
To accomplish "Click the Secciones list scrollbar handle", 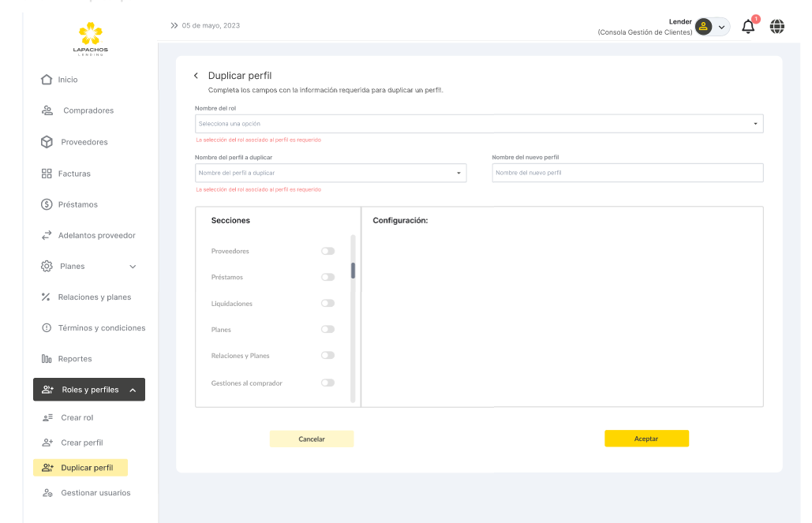I will [x=353, y=271].
